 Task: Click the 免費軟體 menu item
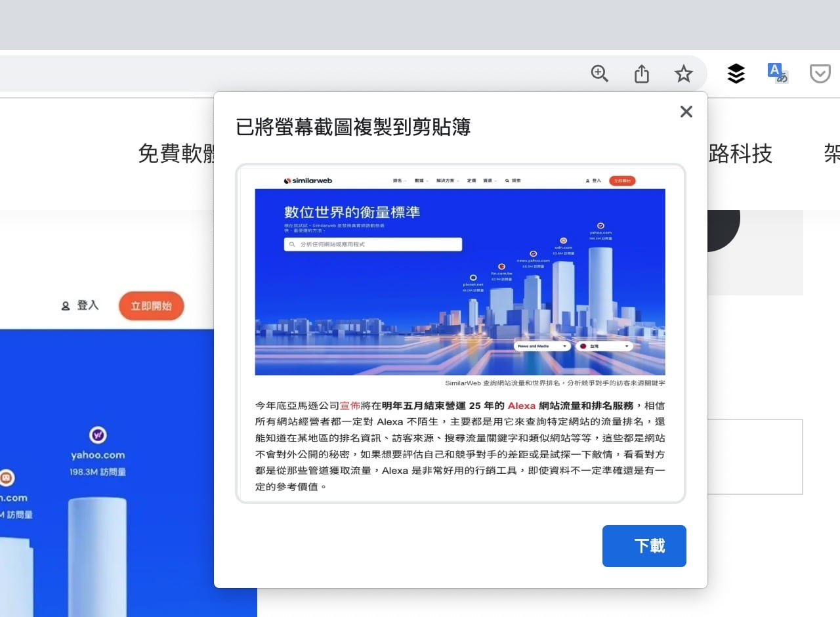[x=177, y=154]
